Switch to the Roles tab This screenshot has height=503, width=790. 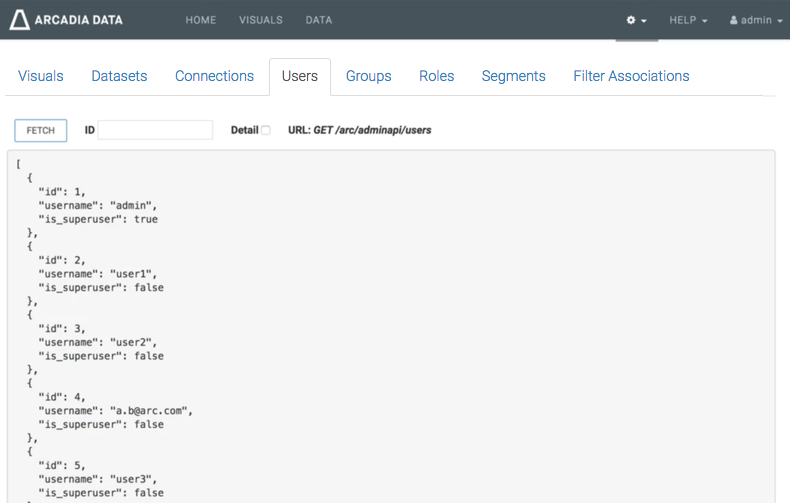coord(436,76)
